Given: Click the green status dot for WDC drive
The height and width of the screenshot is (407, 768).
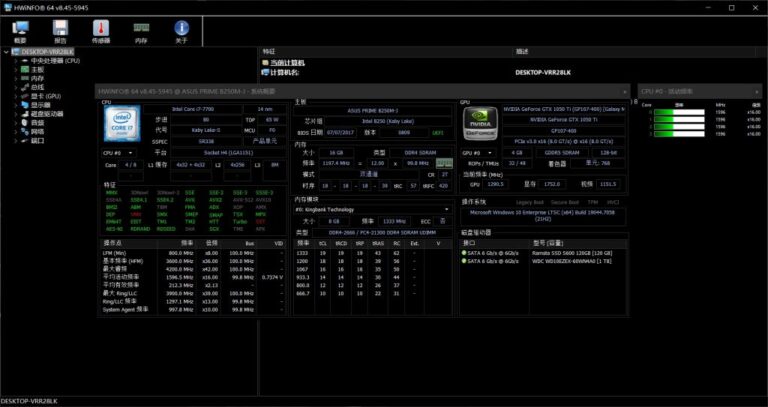Looking at the screenshot, I should click(464, 261).
